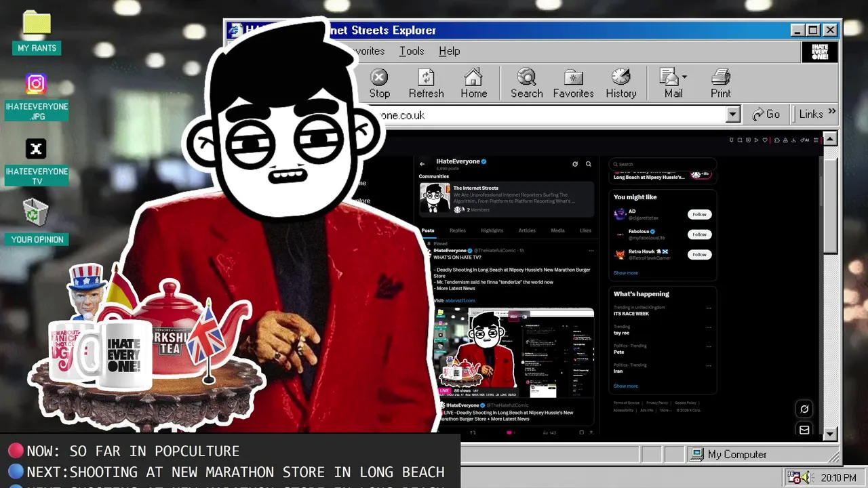Open the X IHATEEVERYONE TV desktop icon
Viewport: 868px width, 488px height.
pos(37,162)
